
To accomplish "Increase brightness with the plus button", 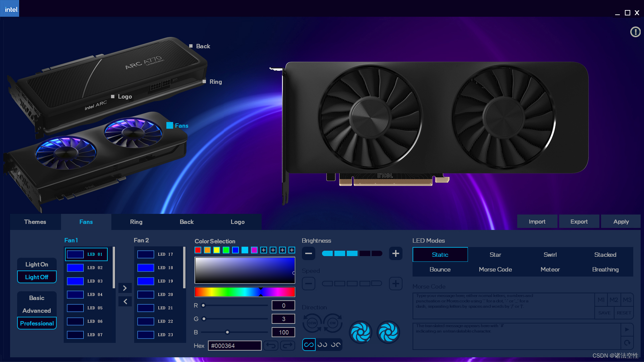I will coord(395,254).
